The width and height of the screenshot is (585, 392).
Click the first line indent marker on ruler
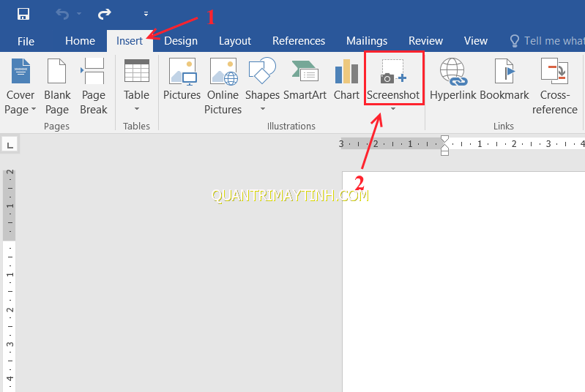pyautogui.click(x=444, y=139)
